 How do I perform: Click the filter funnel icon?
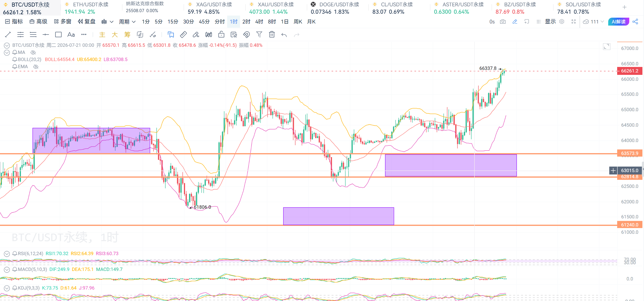[x=259, y=35]
